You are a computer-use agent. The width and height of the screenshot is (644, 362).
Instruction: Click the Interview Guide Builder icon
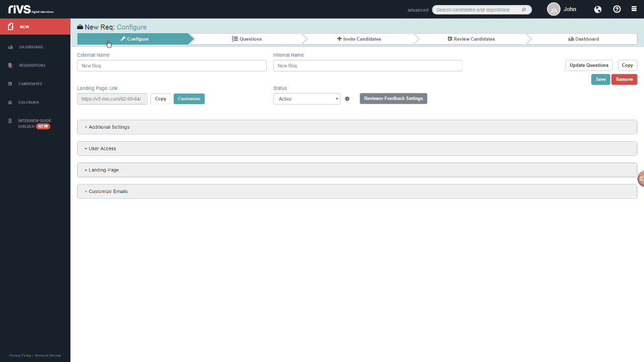[x=10, y=121]
